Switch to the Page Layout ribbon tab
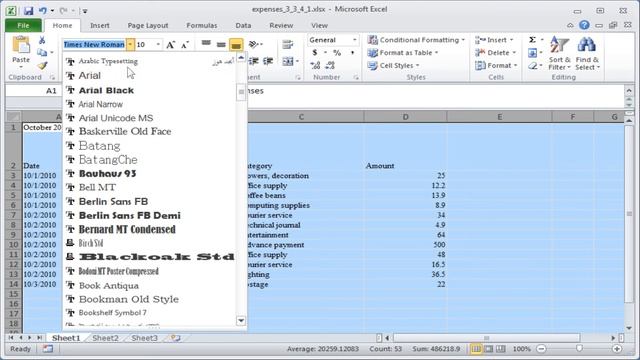 coord(148,25)
